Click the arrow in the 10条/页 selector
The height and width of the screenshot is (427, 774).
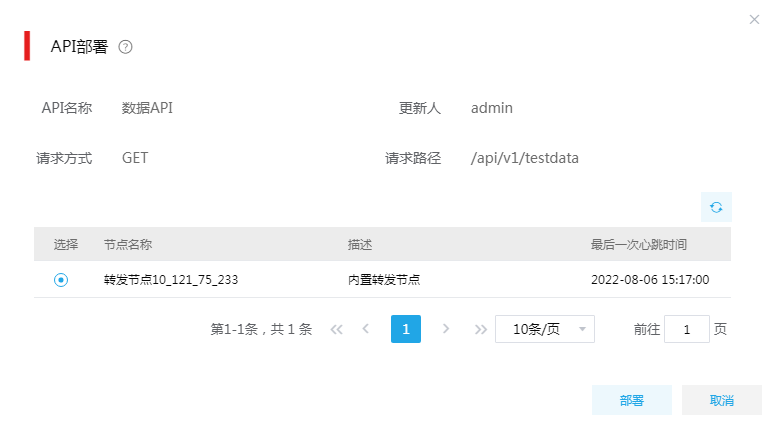(x=582, y=329)
